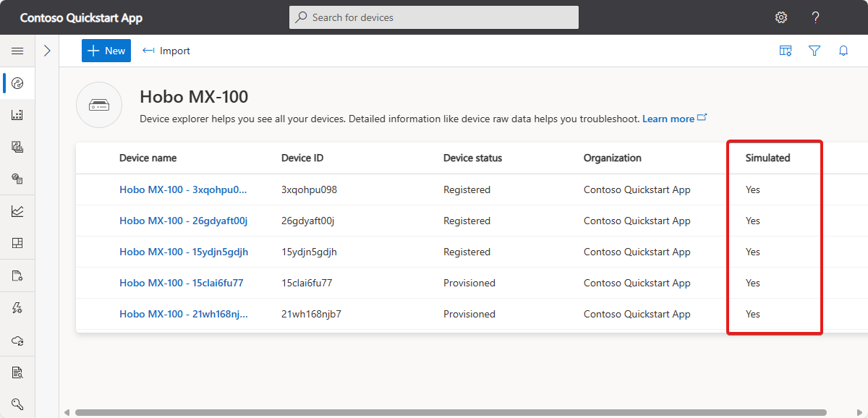This screenshot has width=868, height=418.
Task: Open device Hobo MX-100 - 26gdyaft00j
Action: [x=184, y=221]
